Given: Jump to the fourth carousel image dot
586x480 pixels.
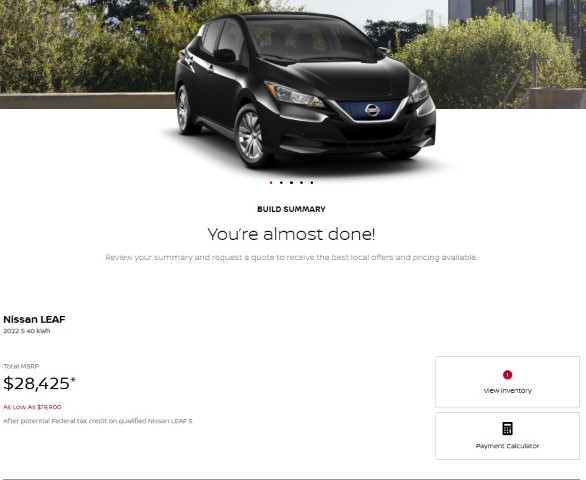Looking at the screenshot, I should click(301, 182).
